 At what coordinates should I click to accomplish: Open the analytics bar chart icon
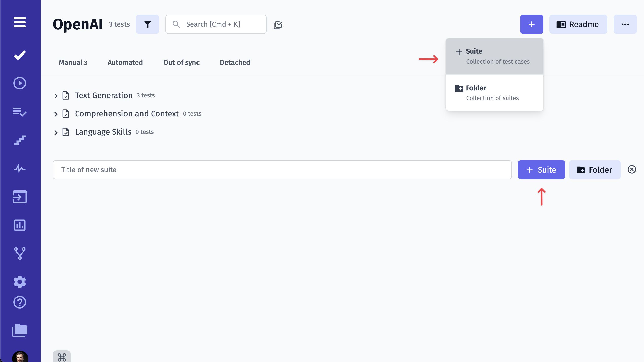[20, 225]
